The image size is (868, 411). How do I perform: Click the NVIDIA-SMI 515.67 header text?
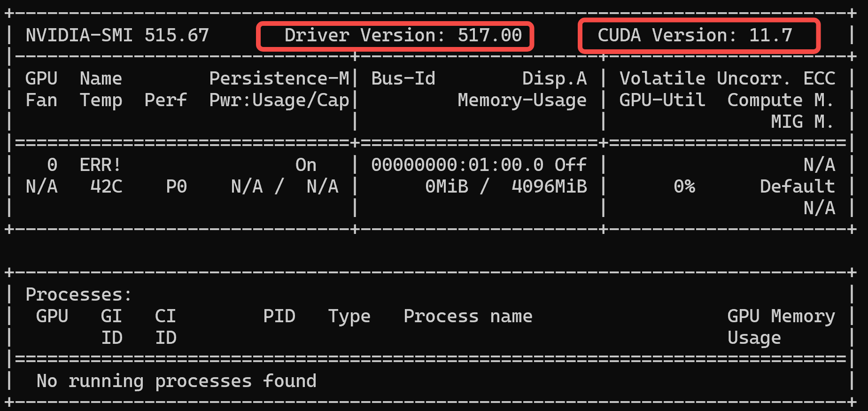pyautogui.click(x=117, y=36)
